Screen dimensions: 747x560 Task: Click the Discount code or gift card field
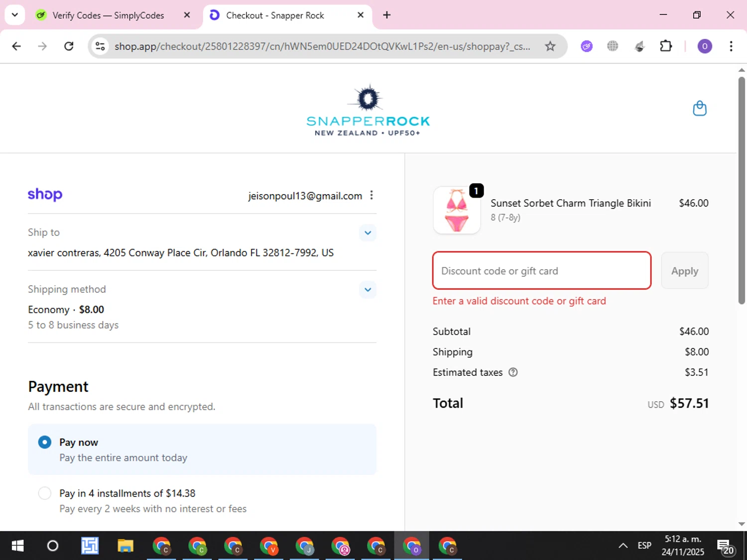[x=542, y=271]
